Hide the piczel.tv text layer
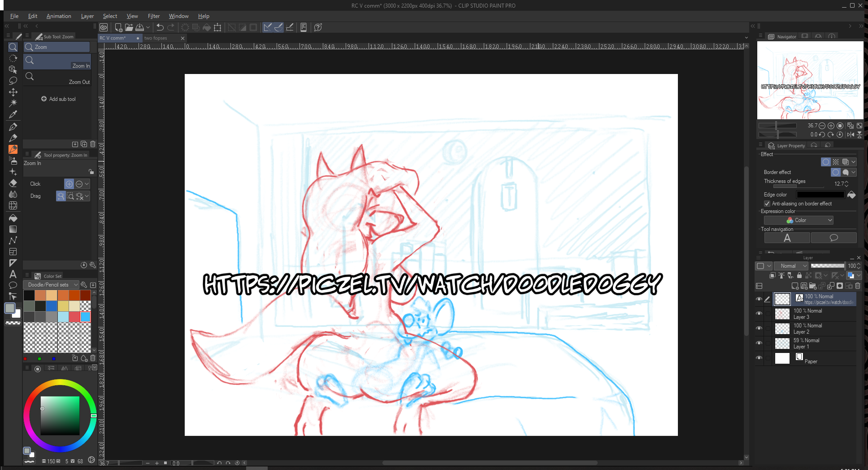Image resolution: width=868 pixels, height=470 pixels. pos(759,299)
